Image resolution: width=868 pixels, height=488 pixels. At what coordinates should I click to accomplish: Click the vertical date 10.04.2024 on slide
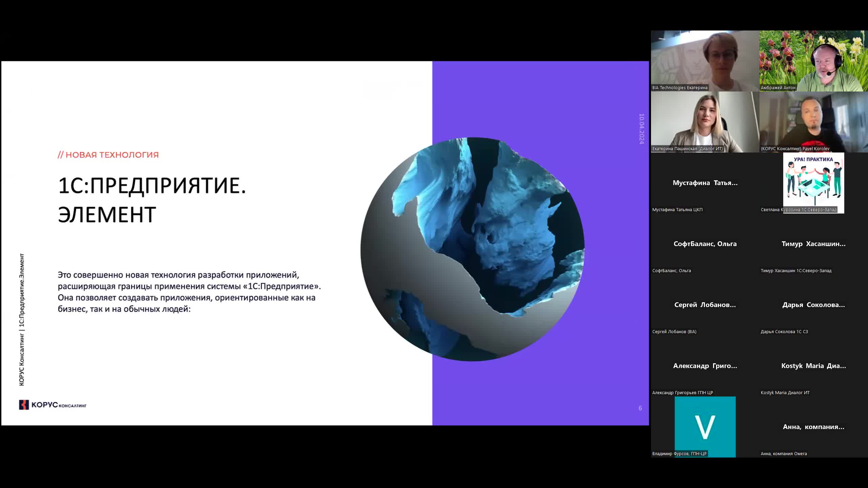pos(641,129)
